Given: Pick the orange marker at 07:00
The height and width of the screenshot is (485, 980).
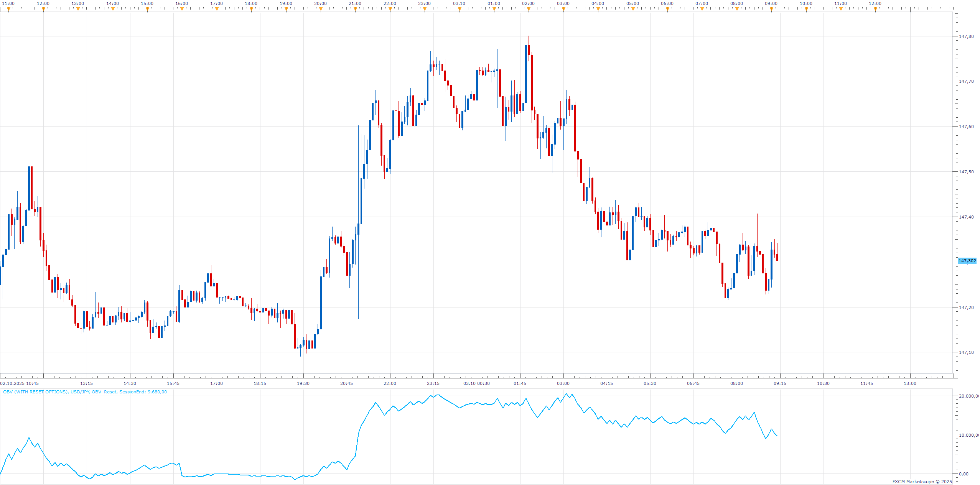Looking at the screenshot, I should tap(702, 10).
